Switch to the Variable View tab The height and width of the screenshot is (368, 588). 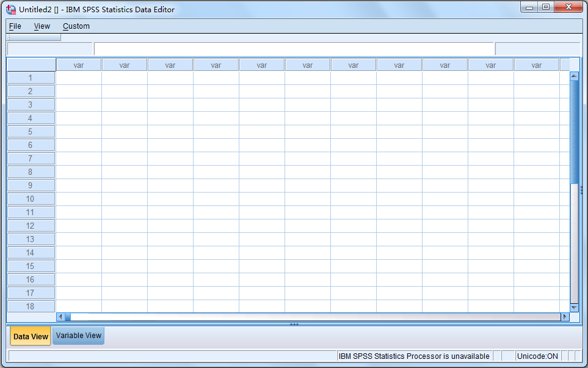[78, 336]
